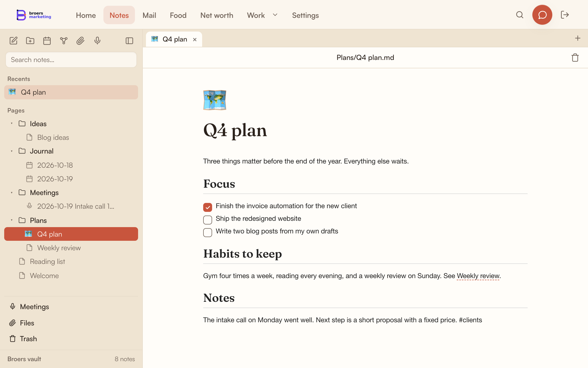Collapse the Journal folder
The image size is (588, 368).
tap(12, 151)
